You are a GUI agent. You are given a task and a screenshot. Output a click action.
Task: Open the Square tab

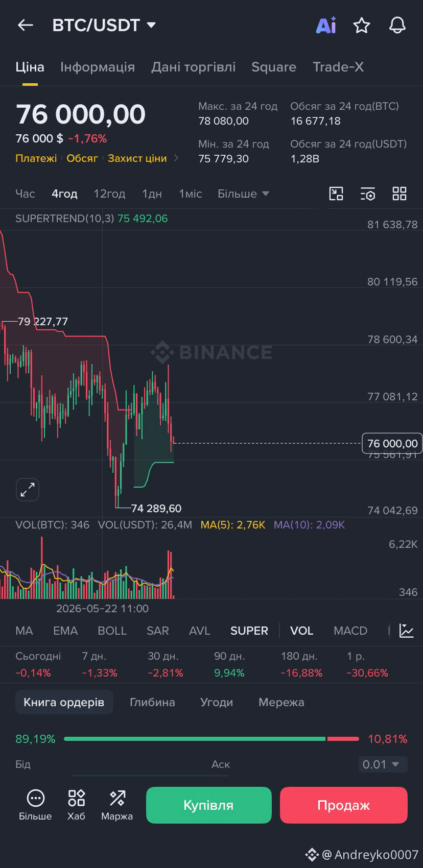click(274, 67)
